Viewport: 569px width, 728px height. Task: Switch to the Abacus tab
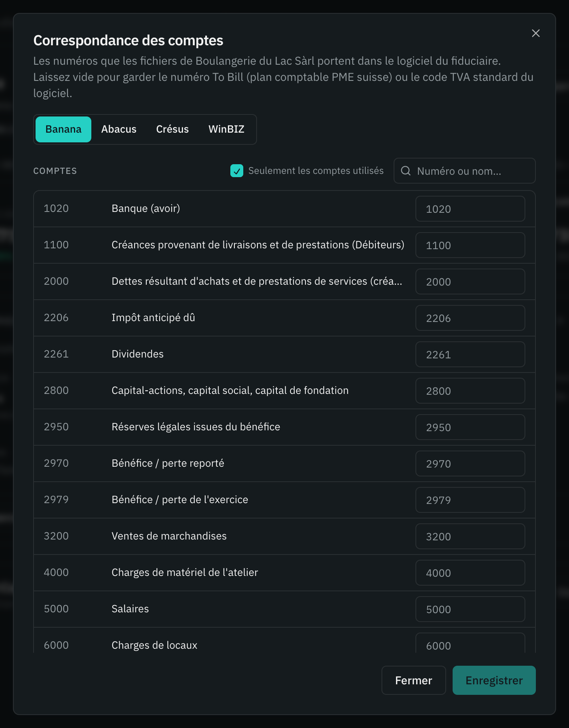(x=119, y=129)
